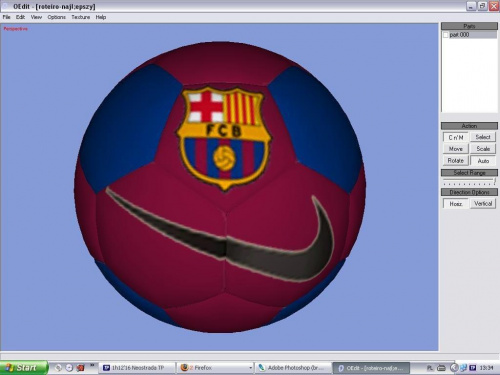The height and width of the screenshot is (375, 500).
Task: Open the Options menu
Action: coord(56,17)
